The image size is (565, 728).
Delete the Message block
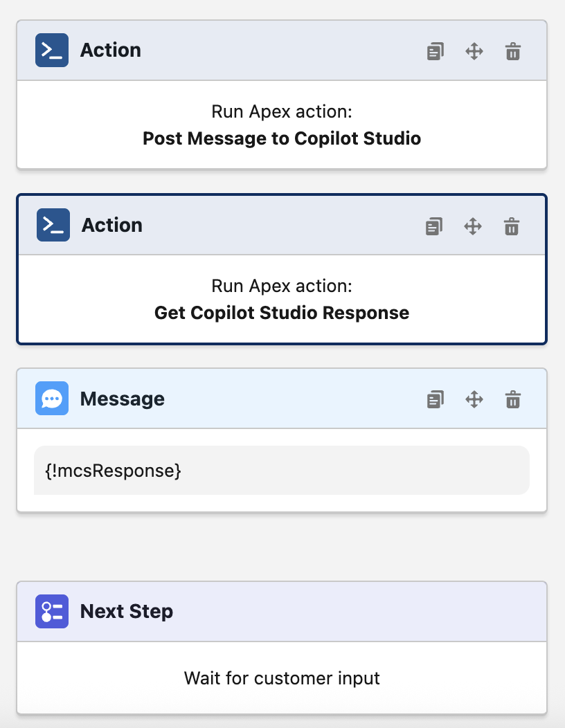pos(512,399)
